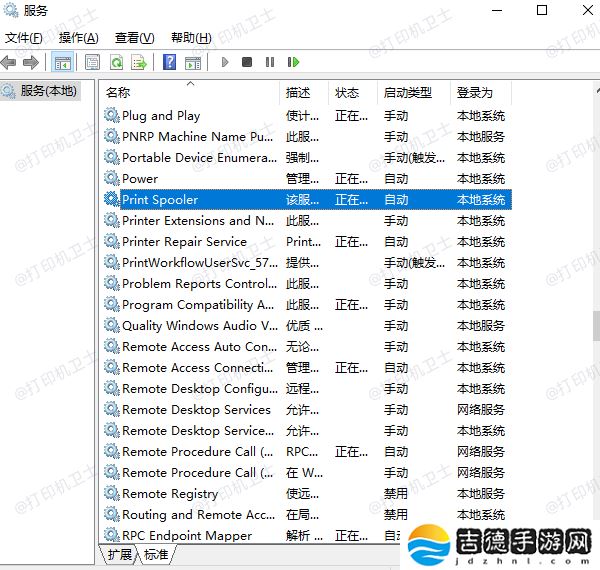Click the gear icon beside Routing and Remote Access

point(112,514)
